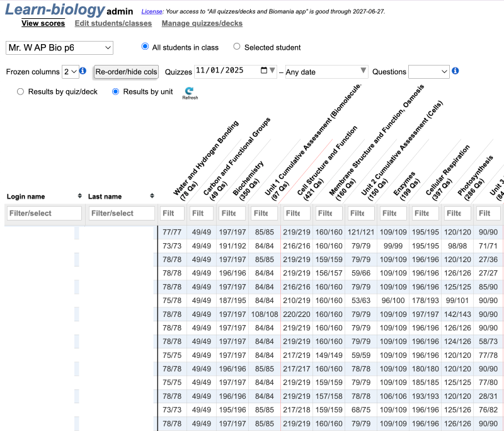Click the Refresh icon
Image resolution: width=504 pixels, height=431 pixels.
[190, 92]
